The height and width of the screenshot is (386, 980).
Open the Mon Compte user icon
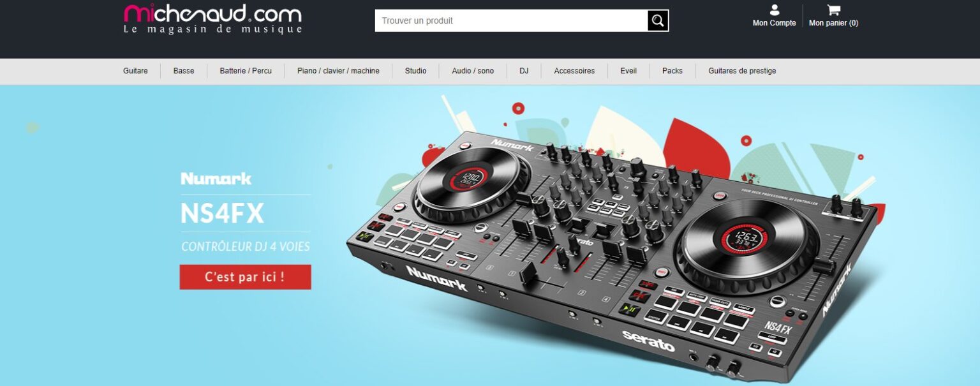pyautogui.click(x=775, y=10)
